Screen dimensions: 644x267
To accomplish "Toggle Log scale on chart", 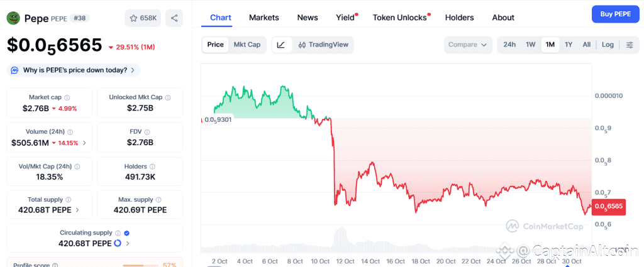I will [x=608, y=45].
